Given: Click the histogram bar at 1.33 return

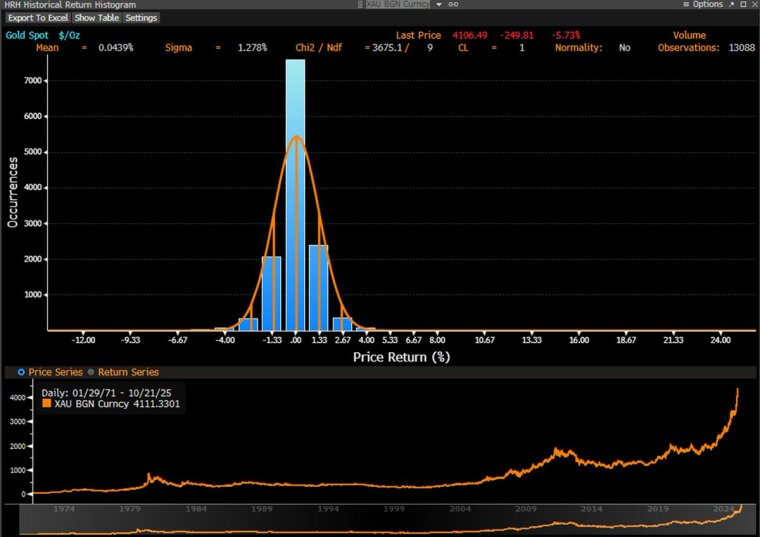Looking at the screenshot, I should 319,288.
